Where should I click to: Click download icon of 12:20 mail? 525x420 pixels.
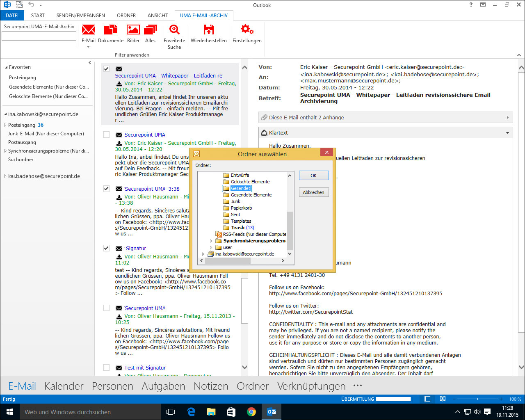[119, 143]
